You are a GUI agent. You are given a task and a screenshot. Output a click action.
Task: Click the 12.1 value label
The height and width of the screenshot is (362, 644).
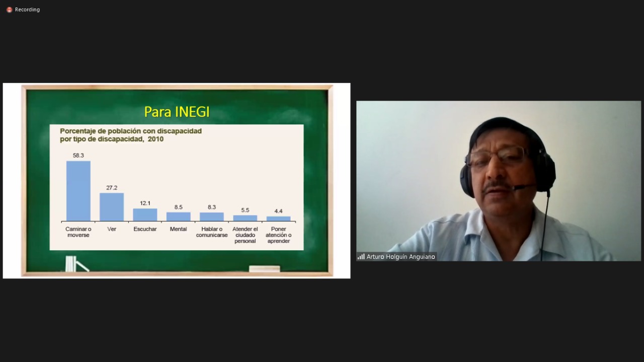coord(145,203)
